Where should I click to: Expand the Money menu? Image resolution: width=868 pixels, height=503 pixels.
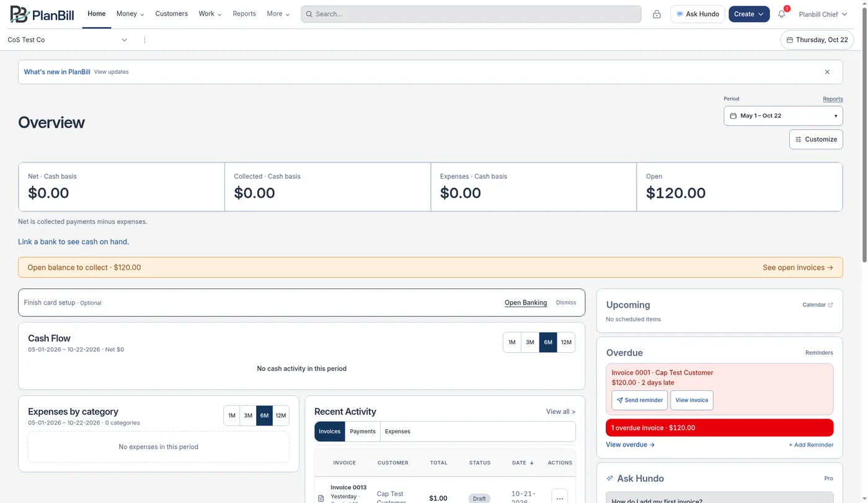click(x=130, y=14)
